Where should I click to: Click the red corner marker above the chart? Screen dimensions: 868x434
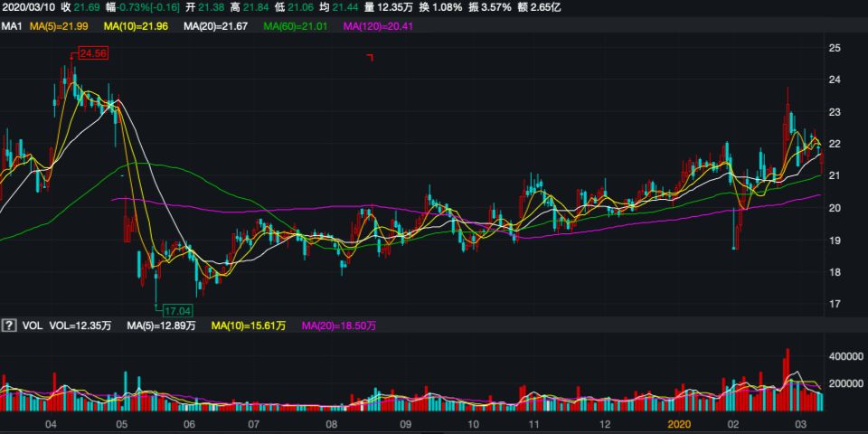click(370, 58)
